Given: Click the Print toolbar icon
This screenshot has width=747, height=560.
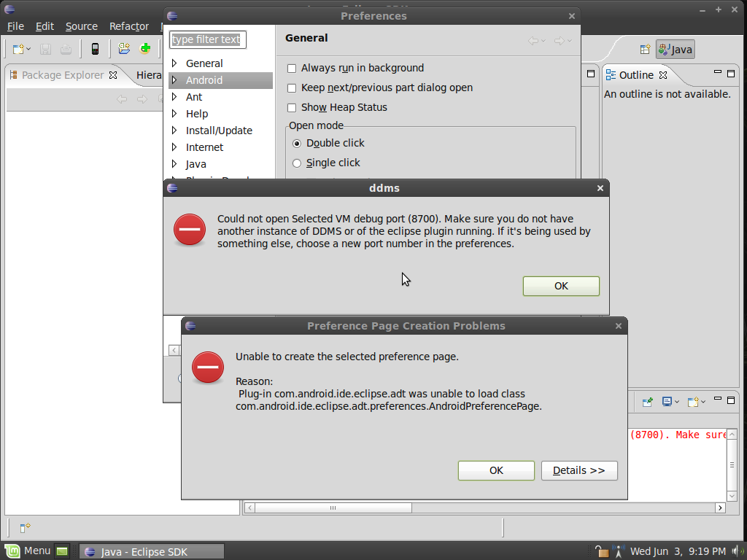Looking at the screenshot, I should 66,49.
